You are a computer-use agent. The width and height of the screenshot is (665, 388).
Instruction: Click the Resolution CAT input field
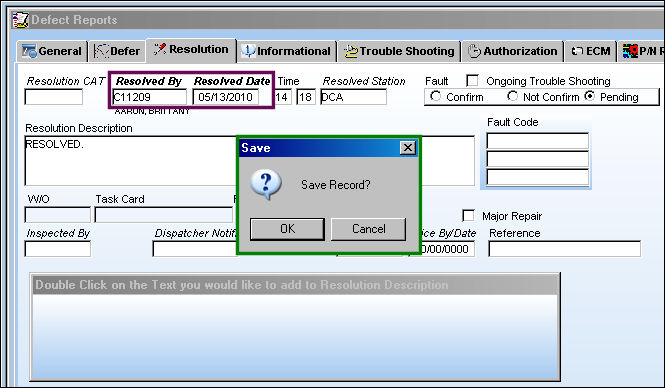53,97
